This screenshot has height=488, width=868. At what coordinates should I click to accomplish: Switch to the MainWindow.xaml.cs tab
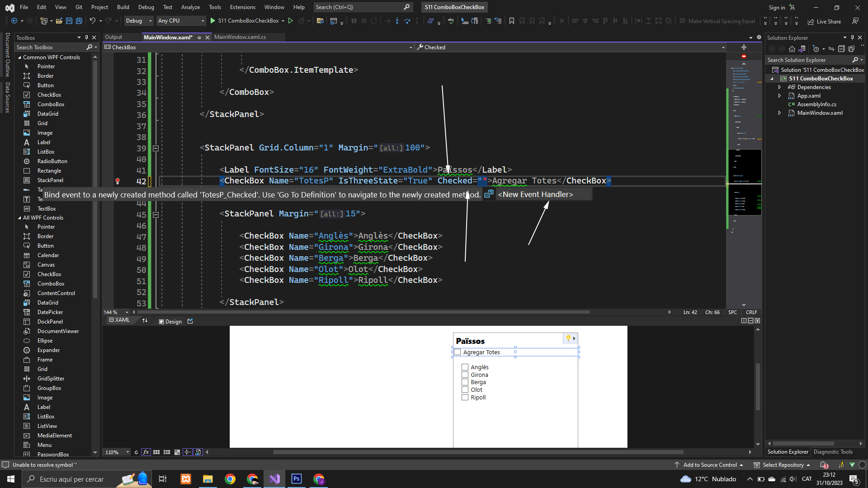click(x=240, y=37)
